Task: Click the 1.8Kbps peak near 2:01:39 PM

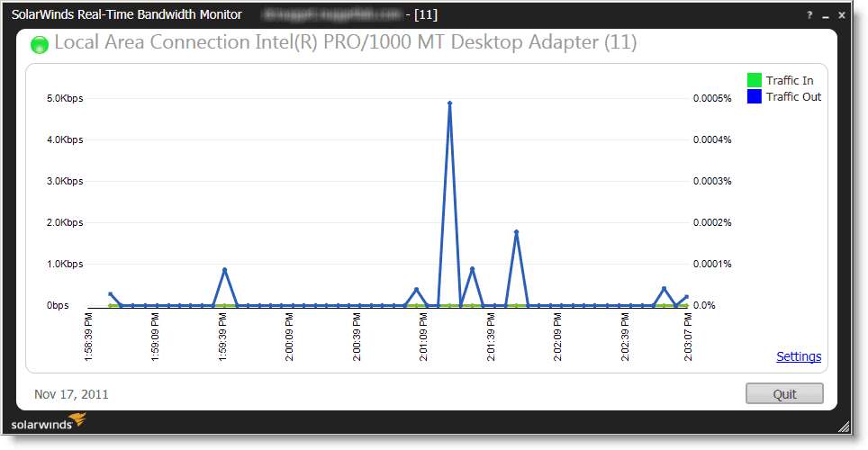Action: coord(516,232)
